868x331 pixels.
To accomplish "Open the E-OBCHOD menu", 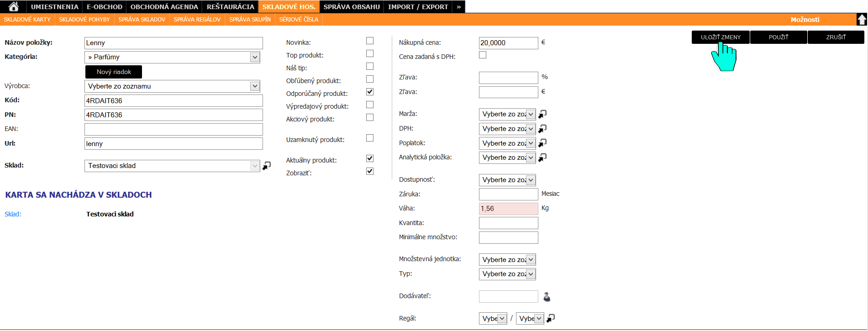I will 105,7.
